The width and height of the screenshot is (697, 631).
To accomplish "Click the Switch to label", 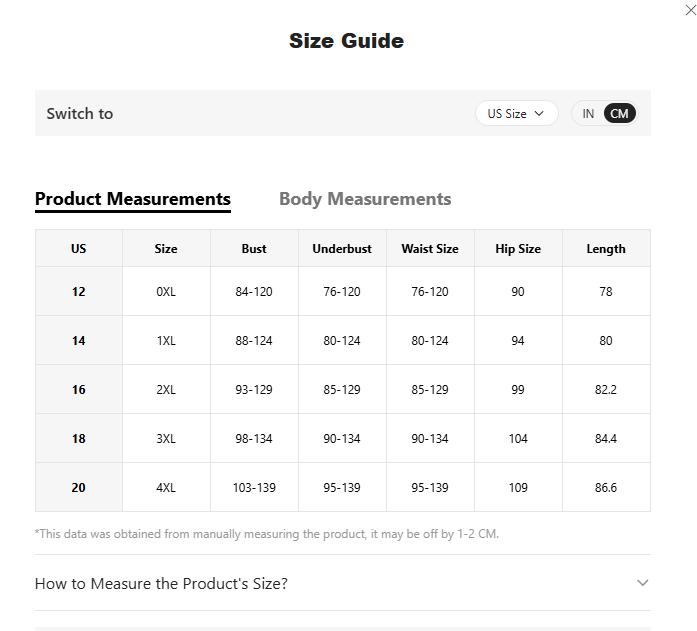I will click(80, 114).
